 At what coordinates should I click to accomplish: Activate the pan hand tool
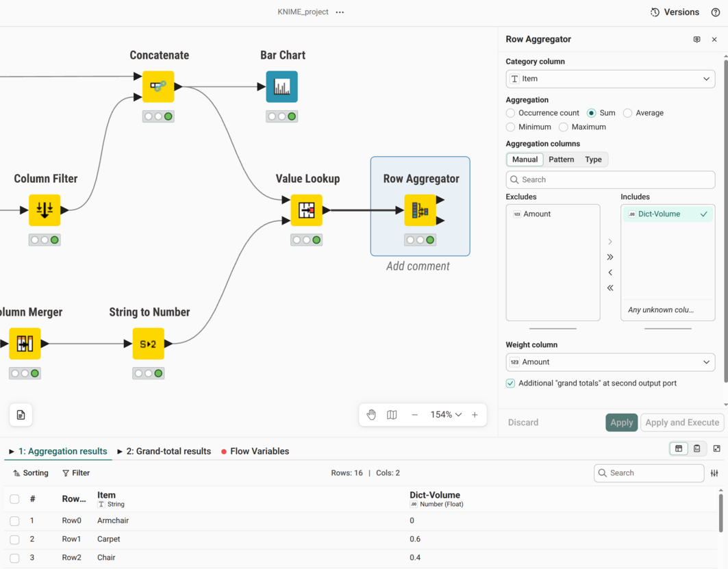point(371,414)
